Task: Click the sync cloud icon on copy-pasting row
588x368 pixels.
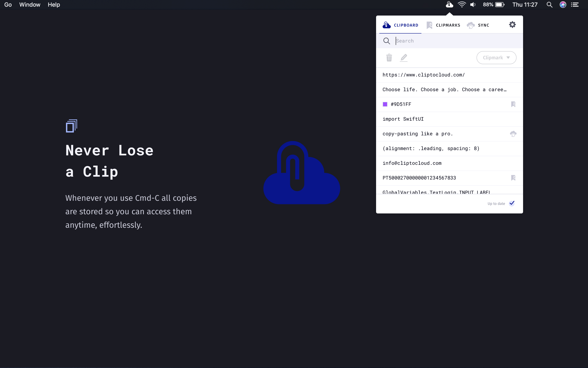Action: (x=513, y=134)
